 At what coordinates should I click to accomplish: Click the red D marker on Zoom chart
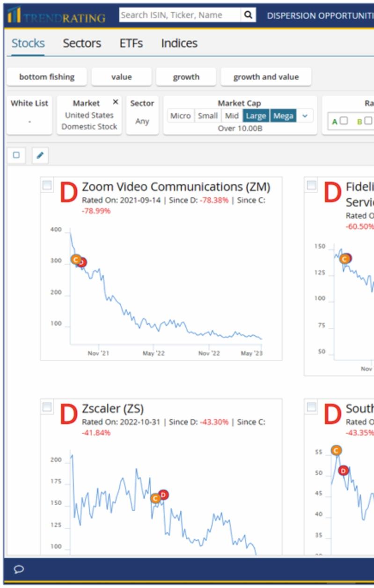82,262
